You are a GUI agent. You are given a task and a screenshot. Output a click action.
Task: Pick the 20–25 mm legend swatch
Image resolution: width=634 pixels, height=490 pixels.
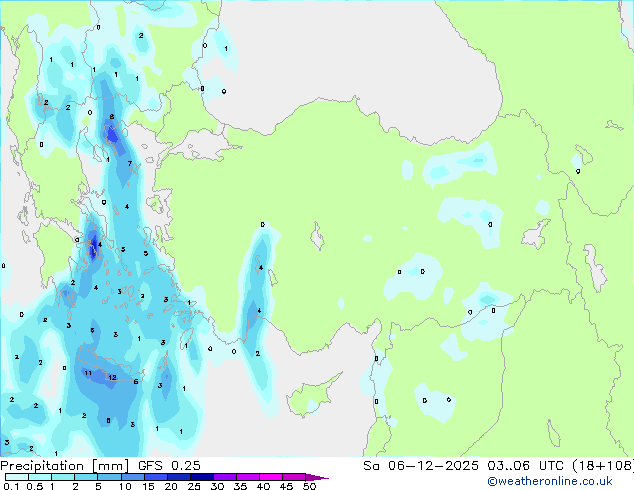(178, 477)
